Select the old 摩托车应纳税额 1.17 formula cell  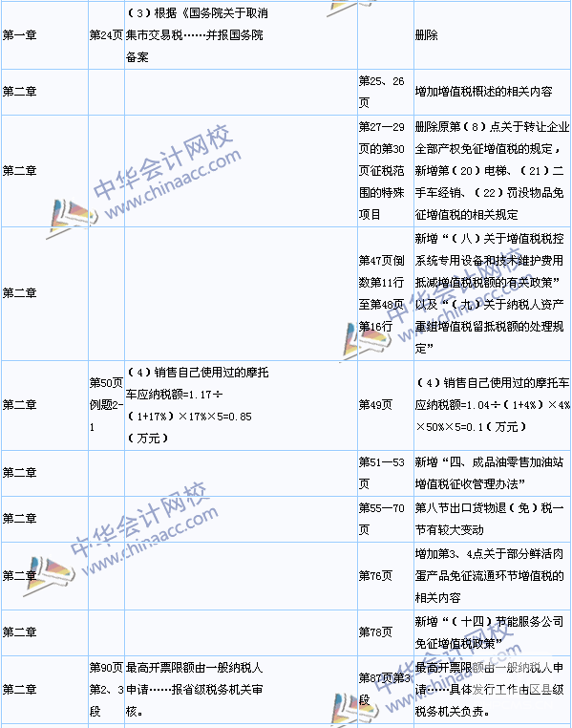241,405
